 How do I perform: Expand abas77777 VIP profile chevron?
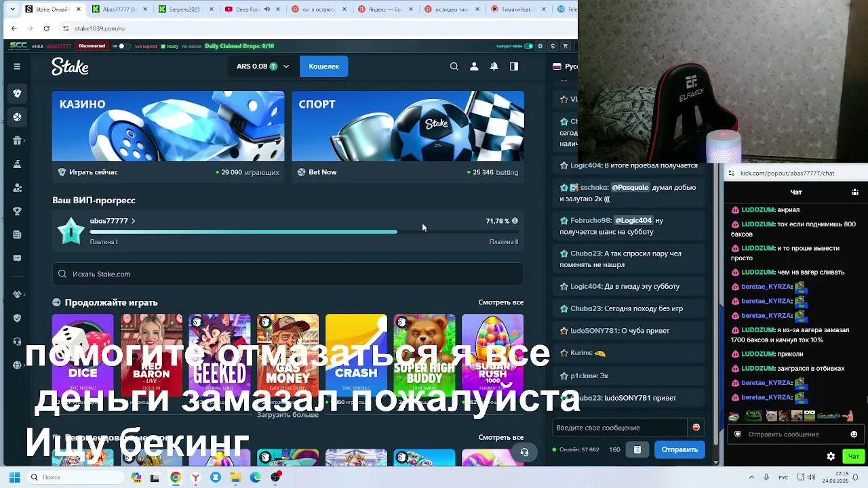coord(133,221)
